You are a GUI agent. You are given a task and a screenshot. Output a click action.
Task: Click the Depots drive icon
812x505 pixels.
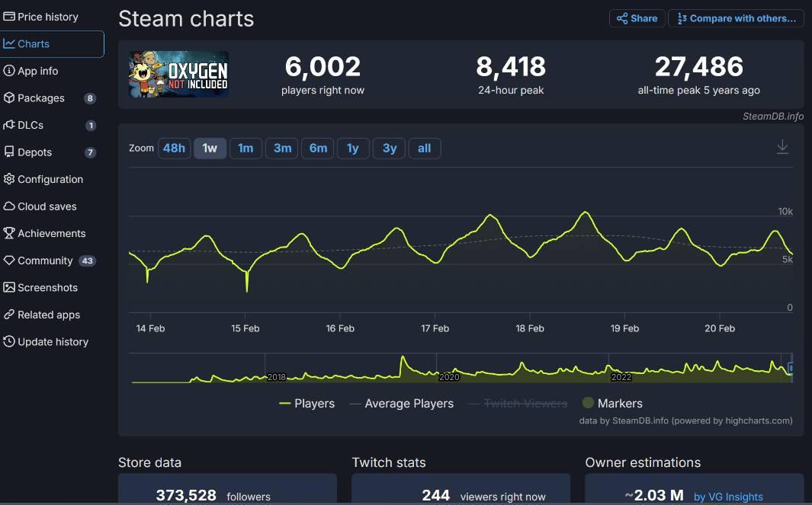coord(9,152)
